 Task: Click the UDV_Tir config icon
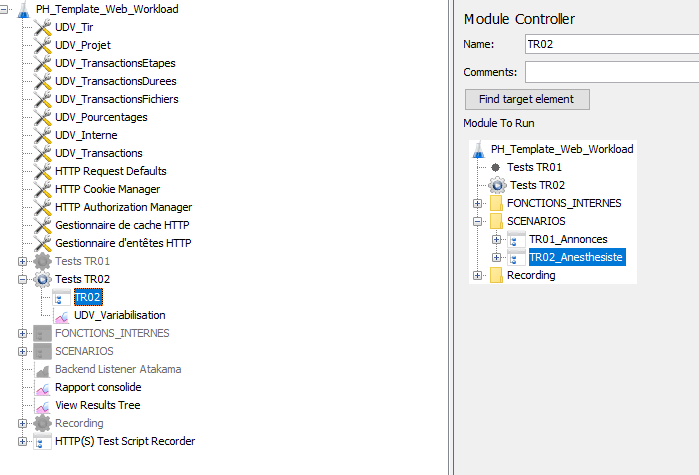(42, 28)
